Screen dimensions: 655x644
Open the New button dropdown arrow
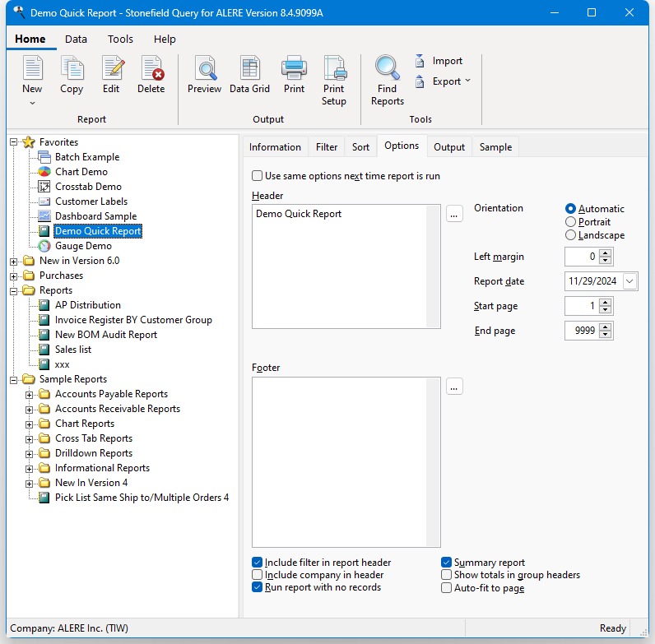[32, 103]
